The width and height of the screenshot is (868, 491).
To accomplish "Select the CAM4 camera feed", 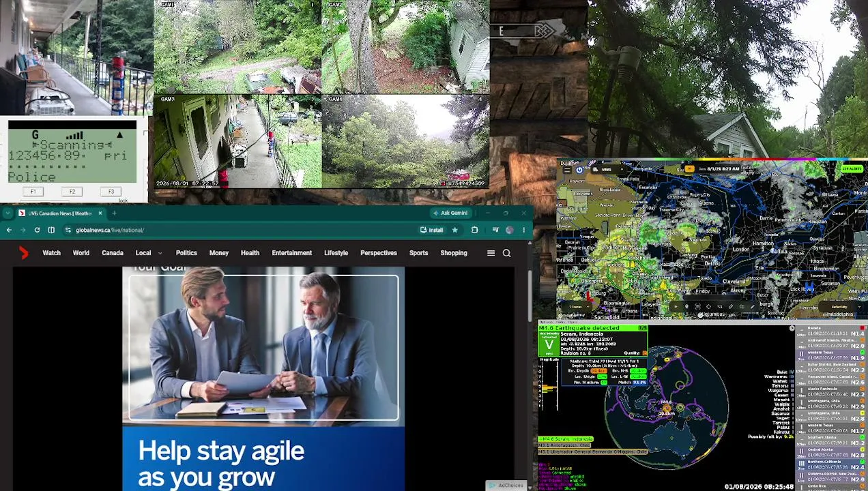I will tap(405, 142).
